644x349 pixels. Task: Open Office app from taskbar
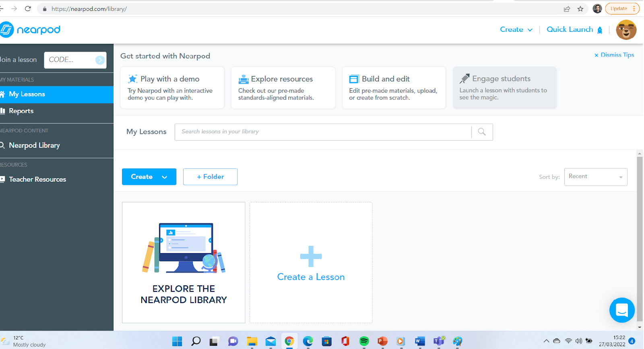coord(345,341)
